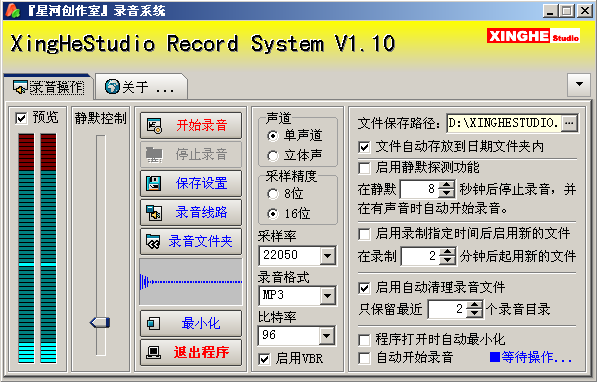597x384 pixels.
Task: Switch to the 关于 tab
Action: pos(141,87)
